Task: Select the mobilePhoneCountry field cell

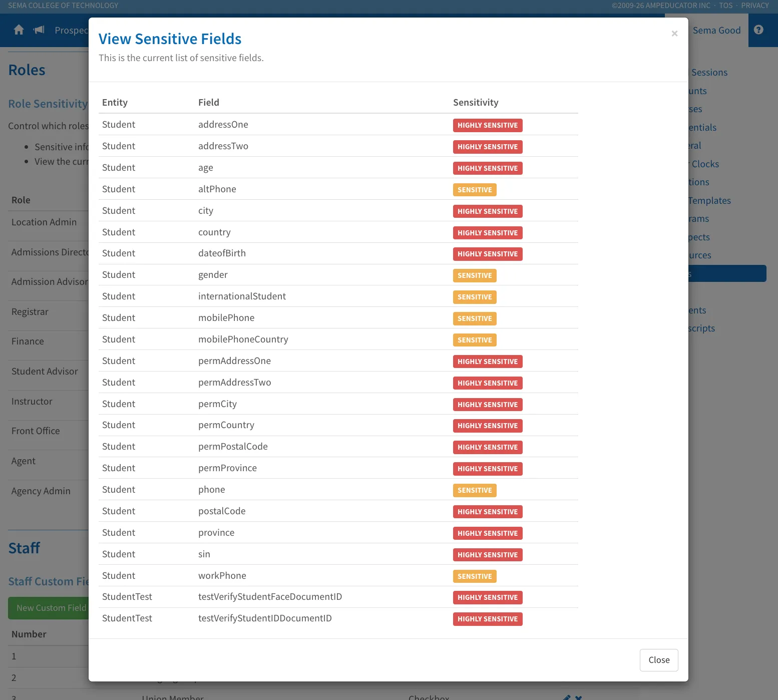Action: pos(243,339)
